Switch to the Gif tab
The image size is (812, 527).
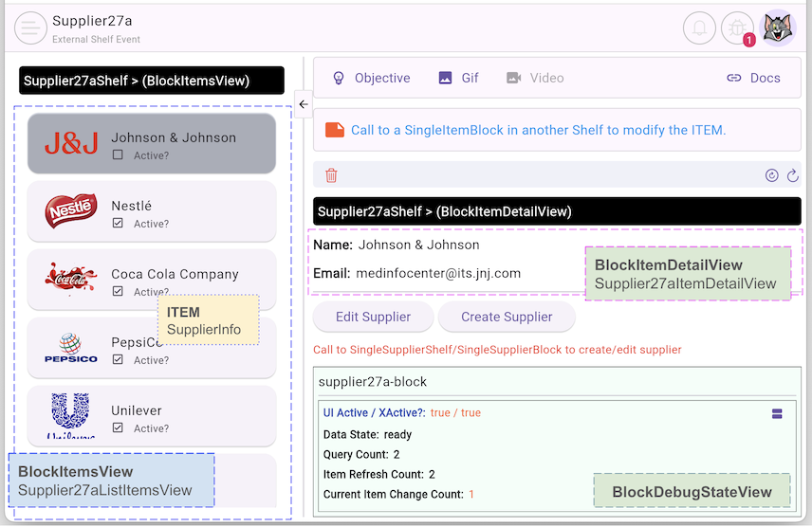pyautogui.click(x=458, y=78)
